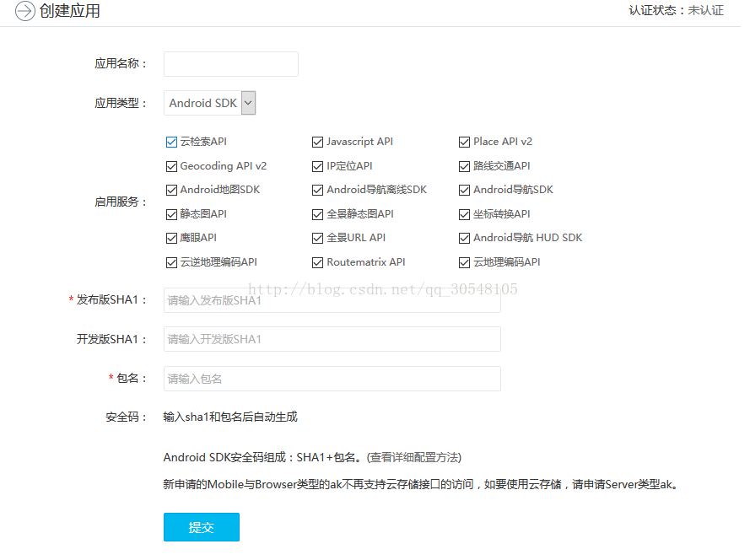
Task: Uncheck the 路线交通API checkbox
Action: (465, 166)
